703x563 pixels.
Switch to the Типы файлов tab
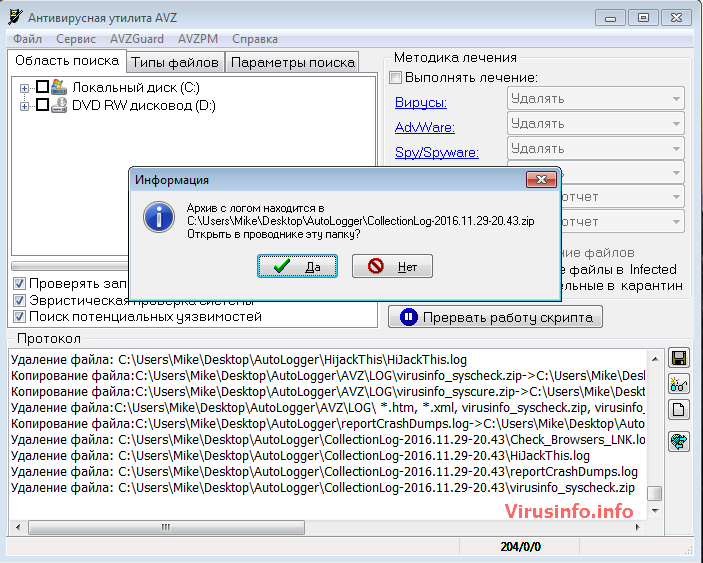click(175, 62)
